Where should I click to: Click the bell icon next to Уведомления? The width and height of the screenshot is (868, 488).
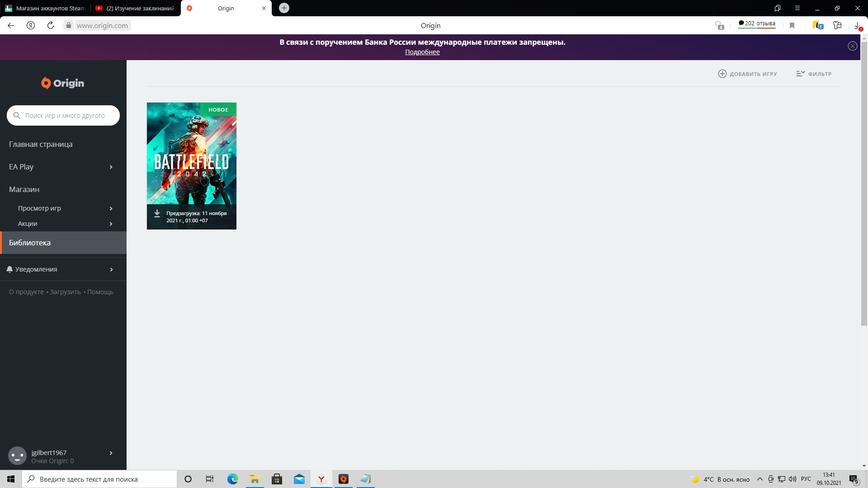9,269
